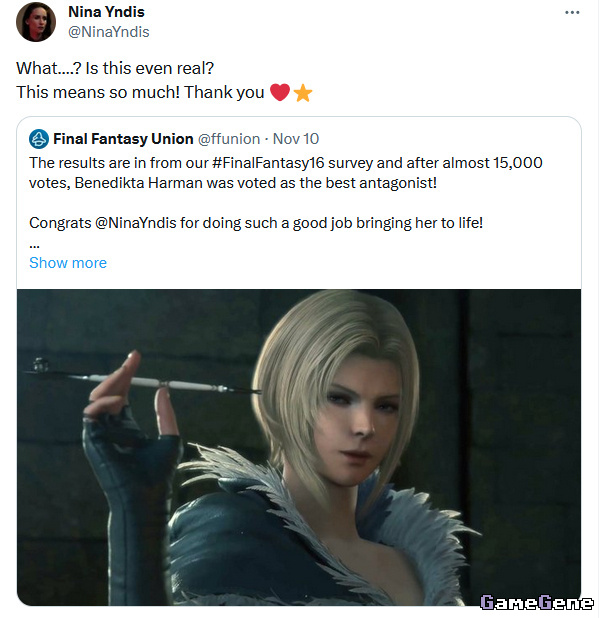
Task: Click the GameGene watermark logo
Action: (537, 602)
